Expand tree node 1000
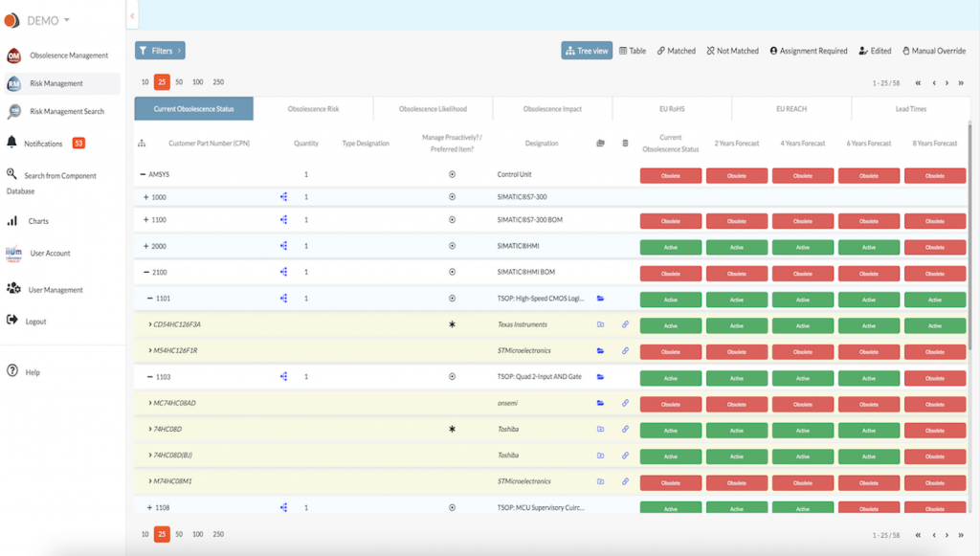This screenshot has height=556, width=980. (146, 197)
